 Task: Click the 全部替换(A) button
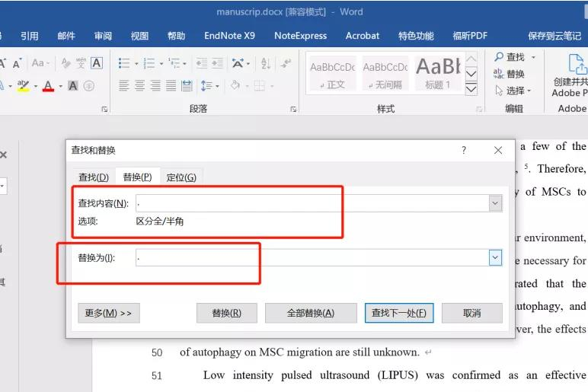click(311, 313)
